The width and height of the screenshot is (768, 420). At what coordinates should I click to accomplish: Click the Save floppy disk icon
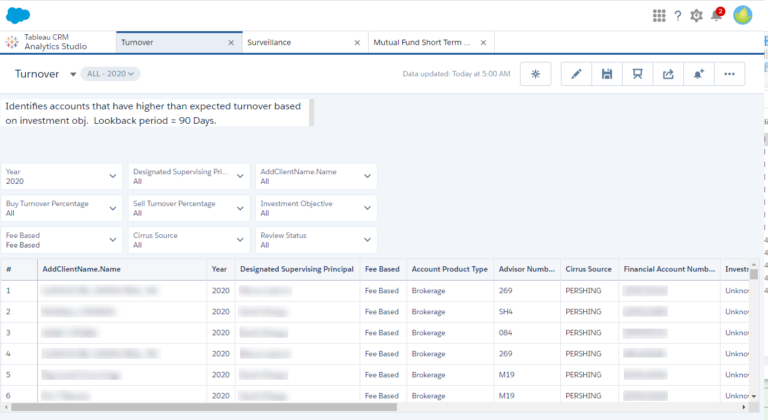click(607, 74)
